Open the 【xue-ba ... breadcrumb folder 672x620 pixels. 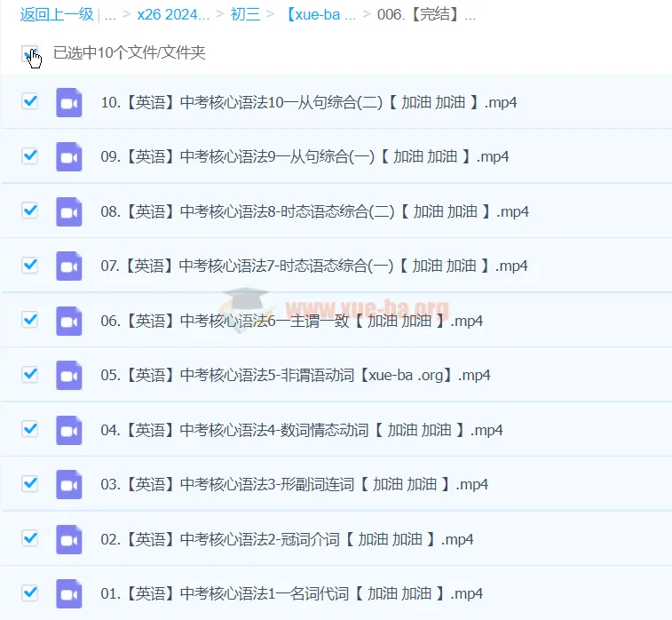pyautogui.click(x=320, y=15)
